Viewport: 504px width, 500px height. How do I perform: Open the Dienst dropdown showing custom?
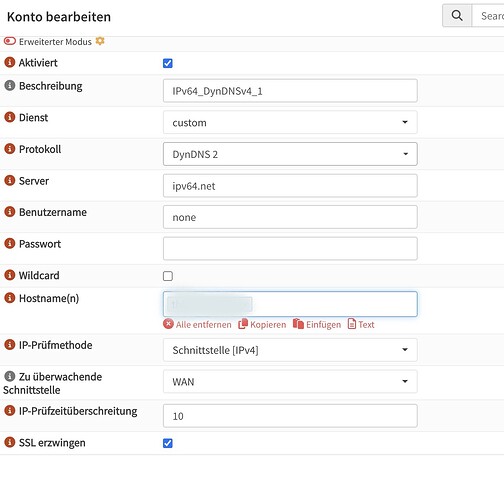tap(290, 122)
